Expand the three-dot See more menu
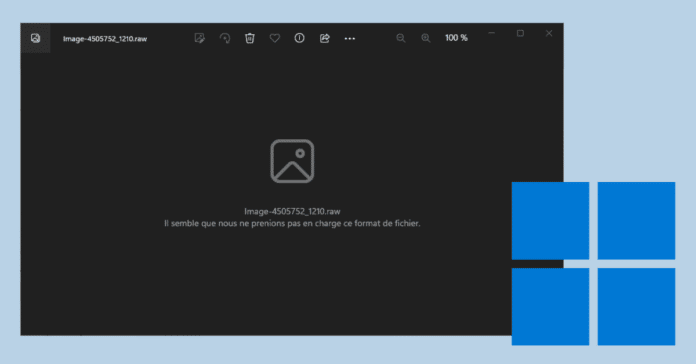This screenshot has width=696, height=364. pyautogui.click(x=350, y=39)
